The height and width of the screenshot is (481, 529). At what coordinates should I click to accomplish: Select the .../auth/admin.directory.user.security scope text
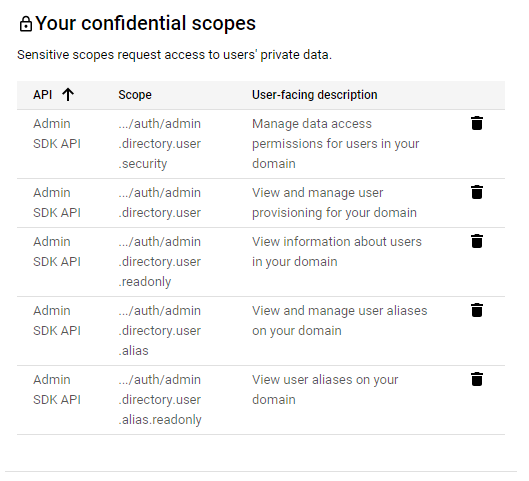[x=160, y=144]
